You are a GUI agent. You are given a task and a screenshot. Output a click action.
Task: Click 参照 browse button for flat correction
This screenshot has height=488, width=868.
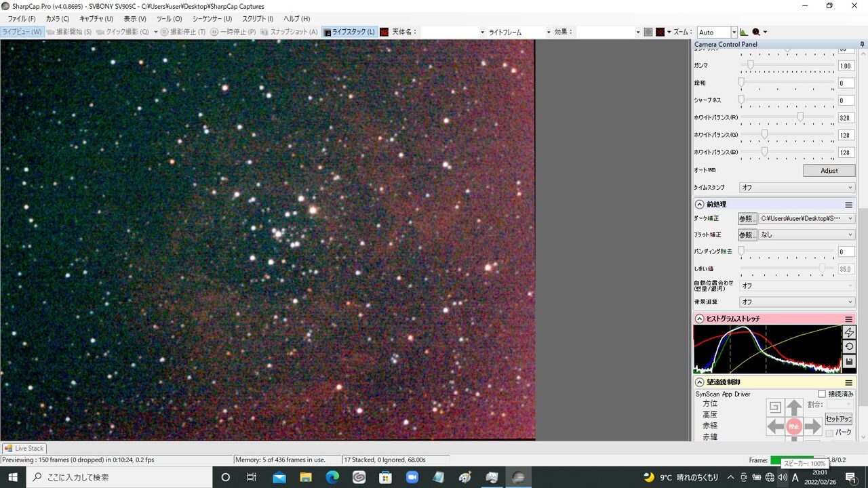pyautogui.click(x=747, y=235)
